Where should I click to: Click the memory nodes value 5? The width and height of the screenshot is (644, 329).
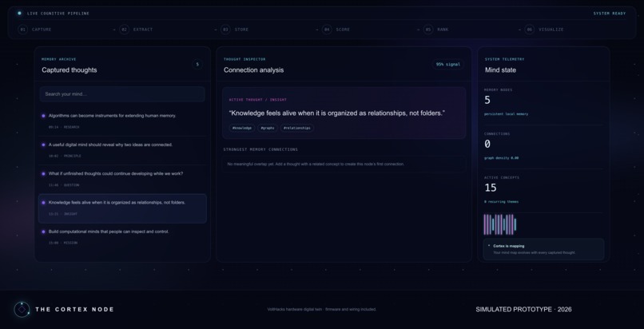(x=487, y=100)
